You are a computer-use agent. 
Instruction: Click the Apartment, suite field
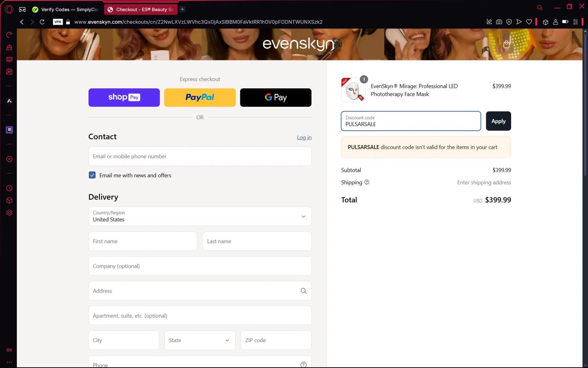pos(200,315)
